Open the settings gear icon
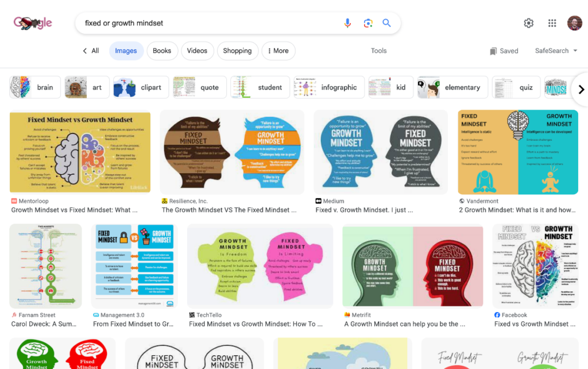This screenshot has height=369, width=588. (529, 23)
